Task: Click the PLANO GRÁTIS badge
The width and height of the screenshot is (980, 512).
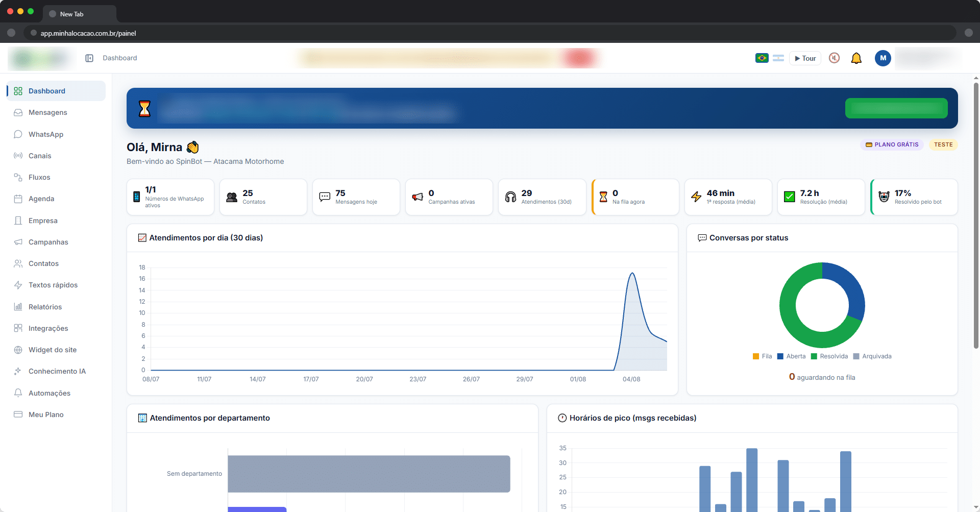Action: click(892, 144)
